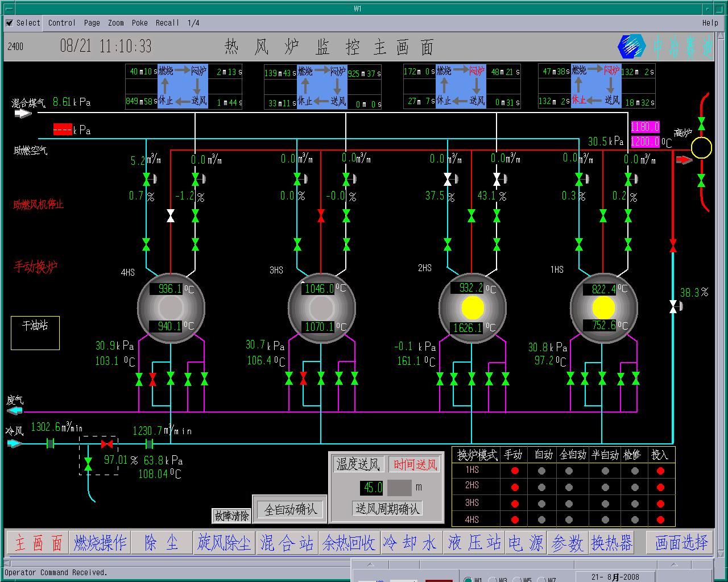The height and width of the screenshot is (582, 728).
Task: Open the Control menu
Action: pyautogui.click(x=61, y=23)
